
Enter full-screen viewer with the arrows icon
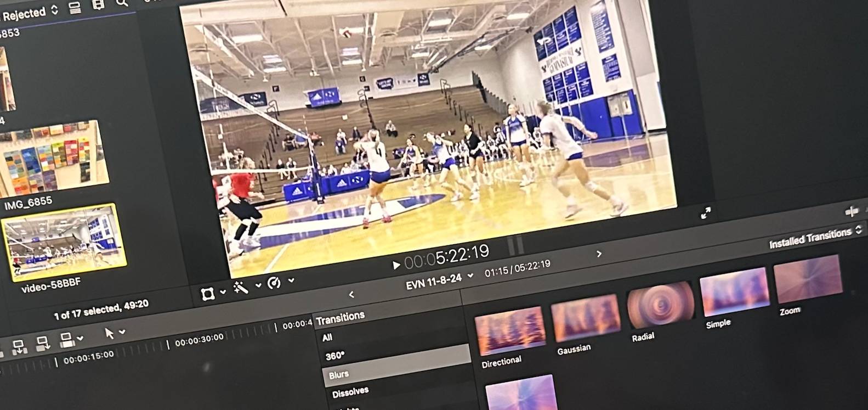(706, 213)
